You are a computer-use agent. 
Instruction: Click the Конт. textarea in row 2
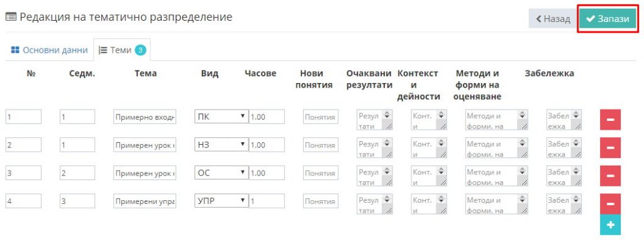click(429, 148)
